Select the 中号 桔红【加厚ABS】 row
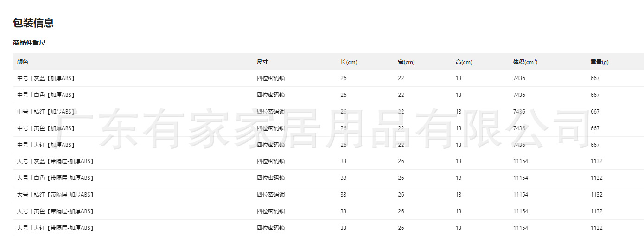 (x=328, y=112)
